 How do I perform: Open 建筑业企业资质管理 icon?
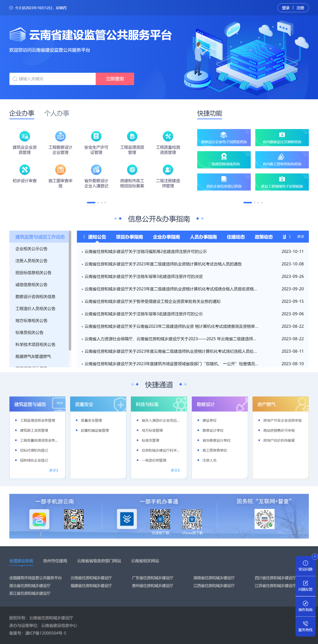(24, 137)
